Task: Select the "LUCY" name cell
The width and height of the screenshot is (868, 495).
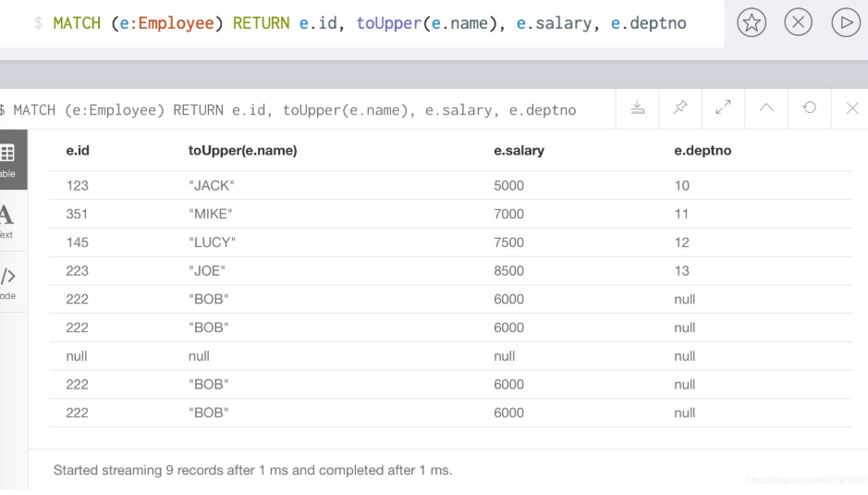Action: [x=212, y=242]
